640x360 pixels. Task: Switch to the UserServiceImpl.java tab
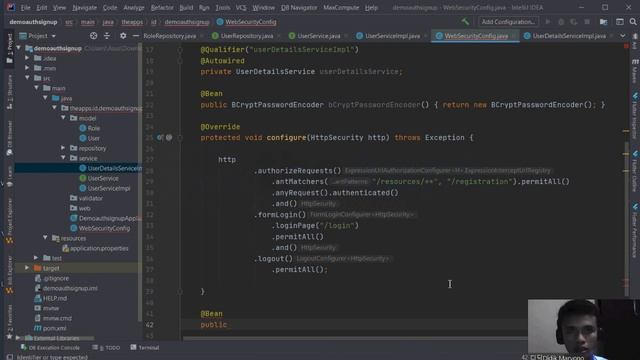click(392, 36)
